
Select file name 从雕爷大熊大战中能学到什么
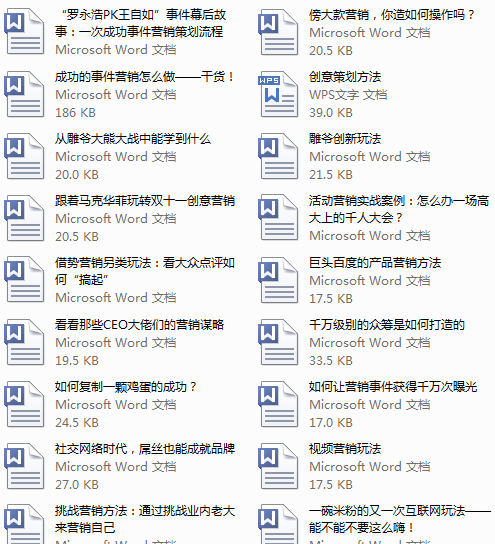(x=133, y=139)
